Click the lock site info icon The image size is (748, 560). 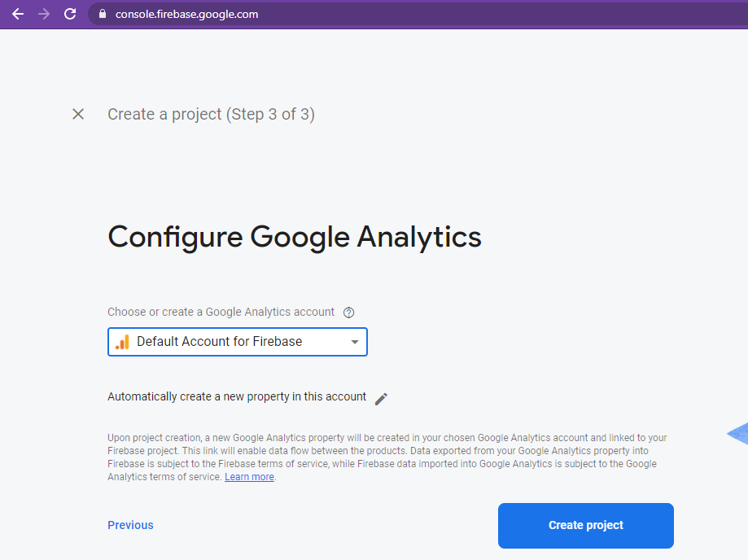coord(102,14)
